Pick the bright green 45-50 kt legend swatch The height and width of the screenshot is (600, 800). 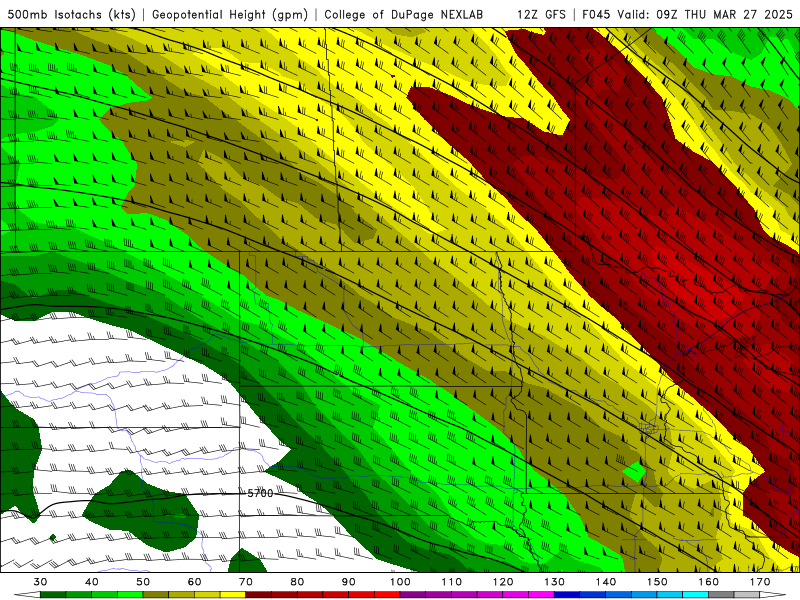tap(130, 595)
